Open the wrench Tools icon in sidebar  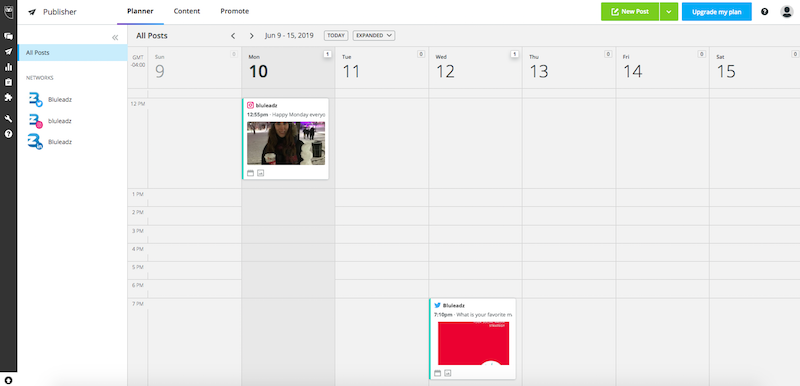[8, 119]
